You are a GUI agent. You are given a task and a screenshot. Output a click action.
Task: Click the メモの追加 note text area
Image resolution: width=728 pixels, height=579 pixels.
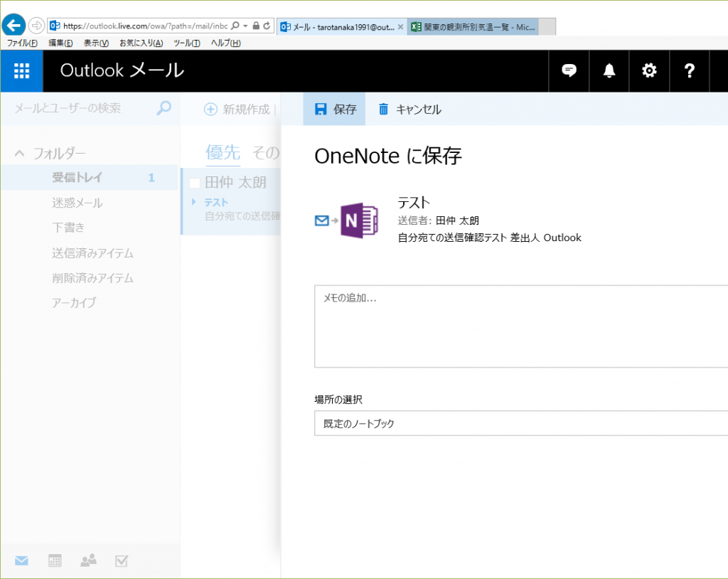tap(521, 326)
